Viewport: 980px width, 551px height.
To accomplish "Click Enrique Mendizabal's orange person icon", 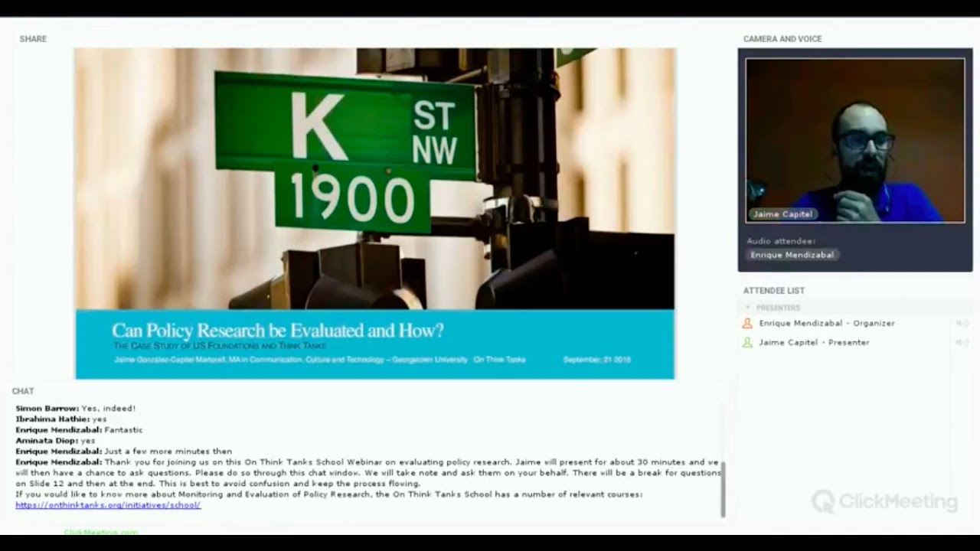I will tap(747, 323).
